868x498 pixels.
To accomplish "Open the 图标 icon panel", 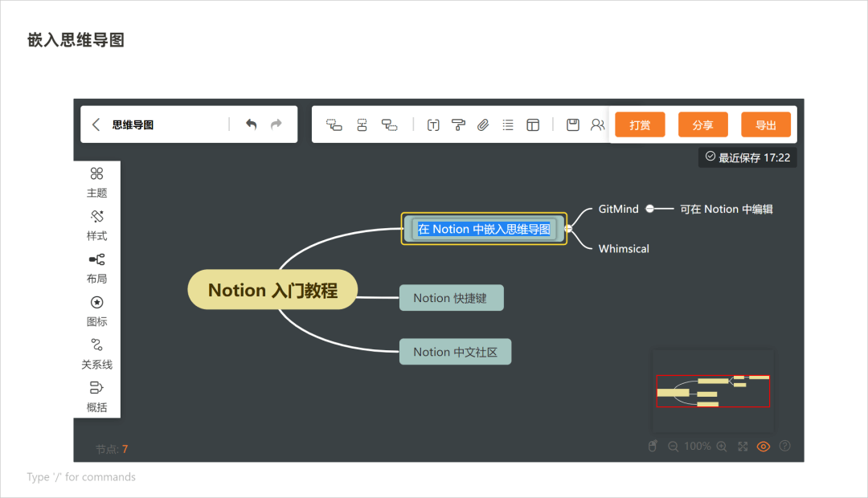I will point(97,311).
